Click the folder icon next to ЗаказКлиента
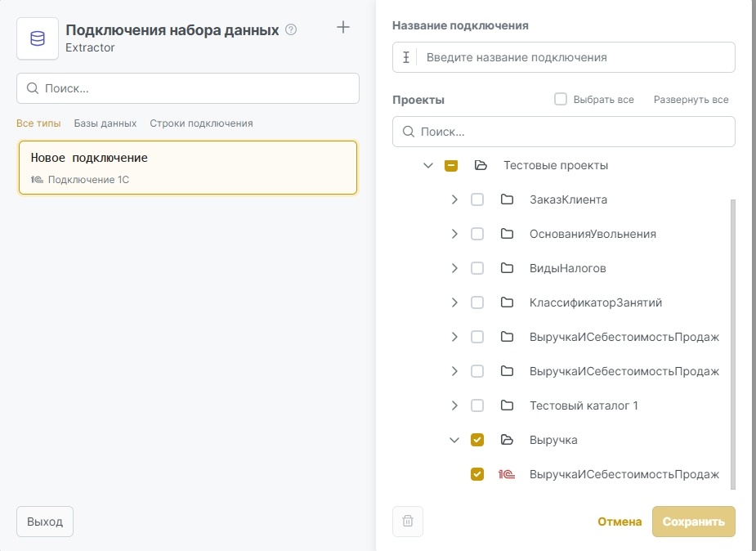756x551 pixels. [507, 199]
